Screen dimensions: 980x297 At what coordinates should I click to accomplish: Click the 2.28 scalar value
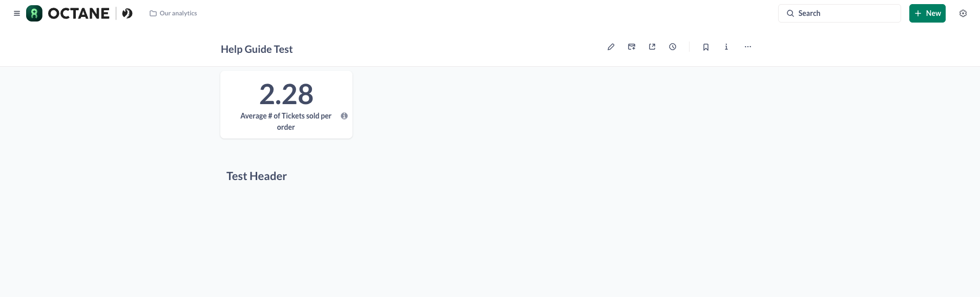(286, 94)
